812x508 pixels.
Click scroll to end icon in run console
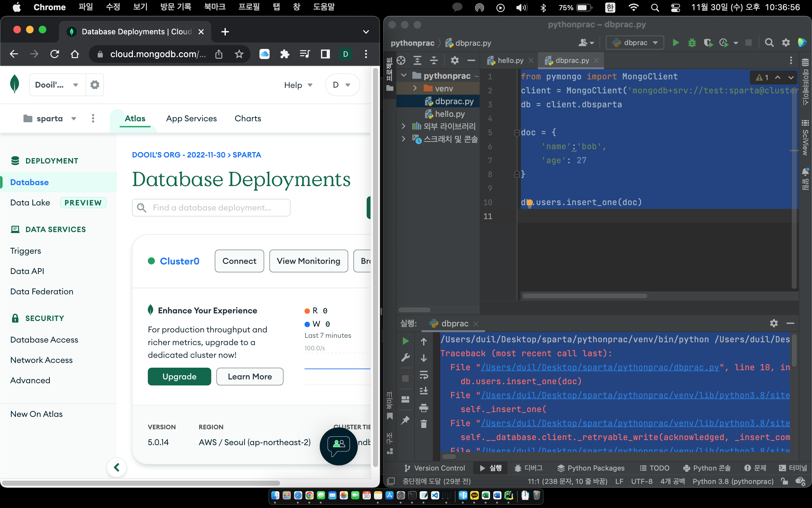[423, 391]
